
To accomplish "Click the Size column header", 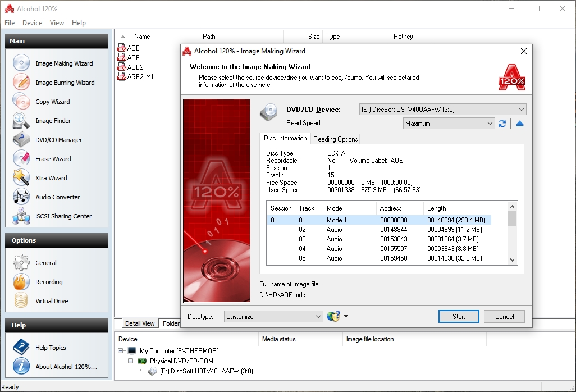I will [x=303, y=37].
